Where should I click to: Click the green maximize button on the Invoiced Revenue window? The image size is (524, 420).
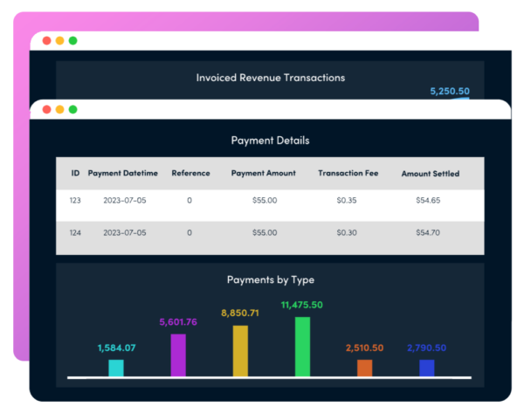(72, 40)
